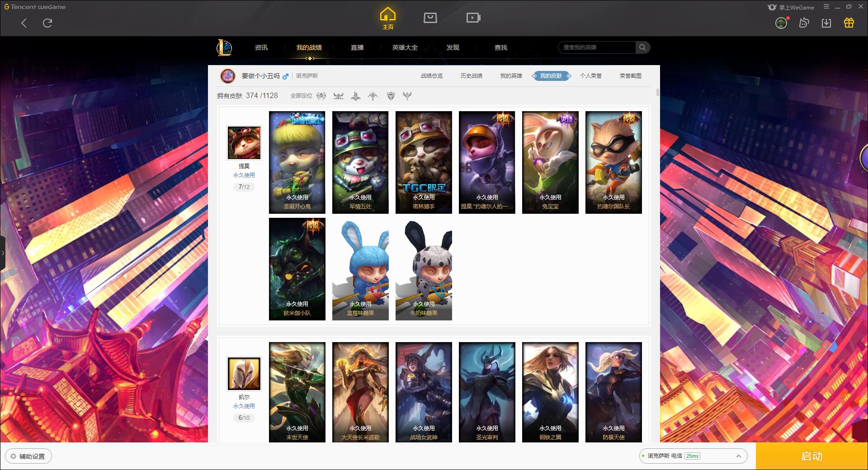Open the 圣光审判 Kayle skin
Screen dimensions: 868x470
point(487,392)
